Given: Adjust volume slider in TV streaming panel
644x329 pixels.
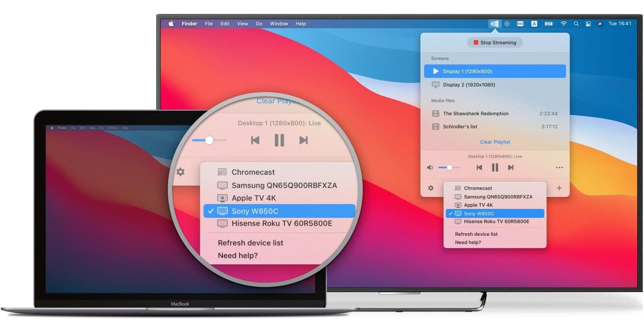Looking at the screenshot, I should pos(449,168).
